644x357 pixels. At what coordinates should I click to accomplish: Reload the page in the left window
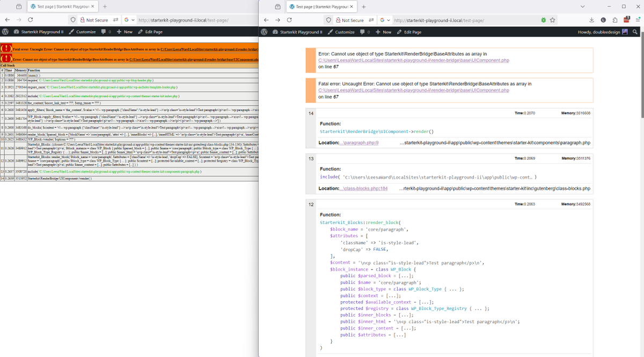click(31, 20)
